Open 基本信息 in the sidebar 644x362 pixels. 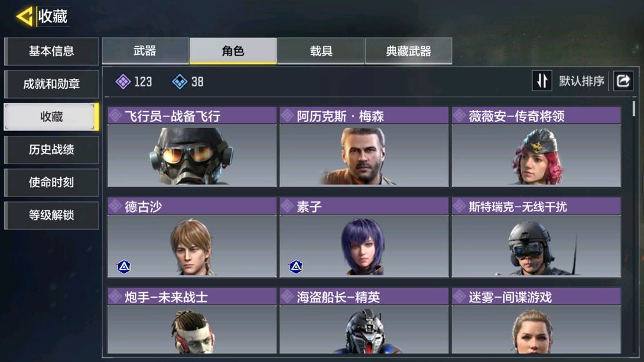pyautogui.click(x=51, y=51)
